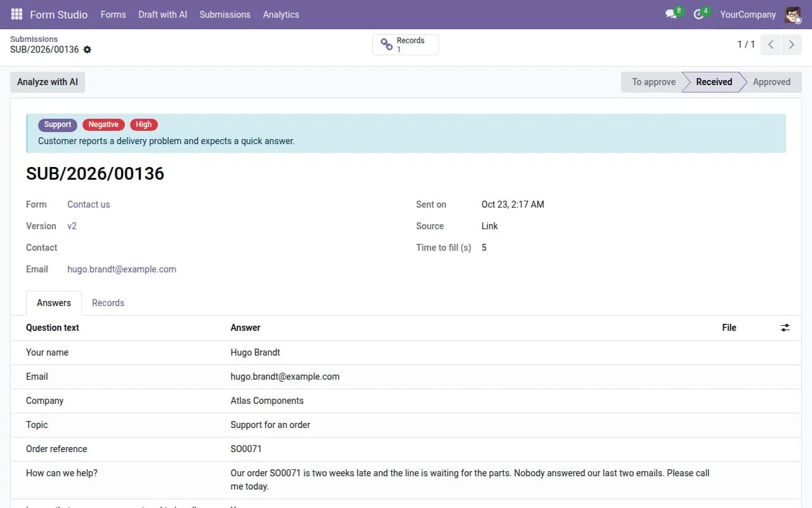Click the S00071 order reference answer
Viewport: 812px width, 508px height.
pyautogui.click(x=246, y=449)
